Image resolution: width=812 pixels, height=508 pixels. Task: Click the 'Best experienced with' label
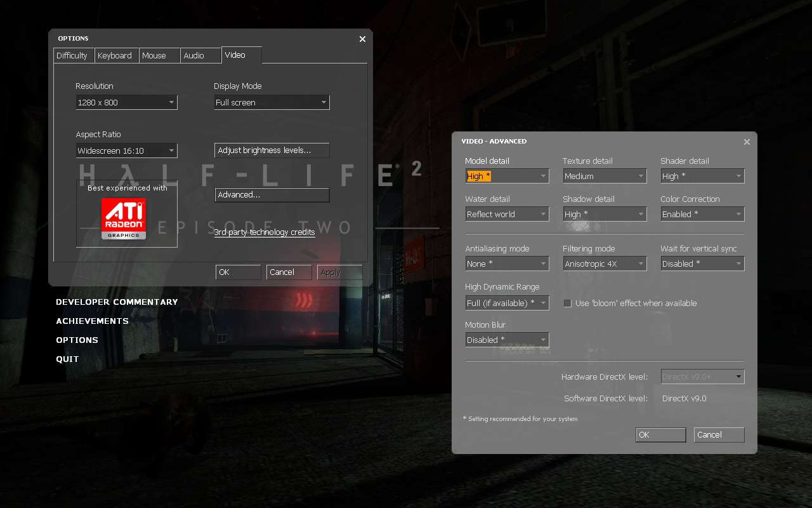coord(127,188)
